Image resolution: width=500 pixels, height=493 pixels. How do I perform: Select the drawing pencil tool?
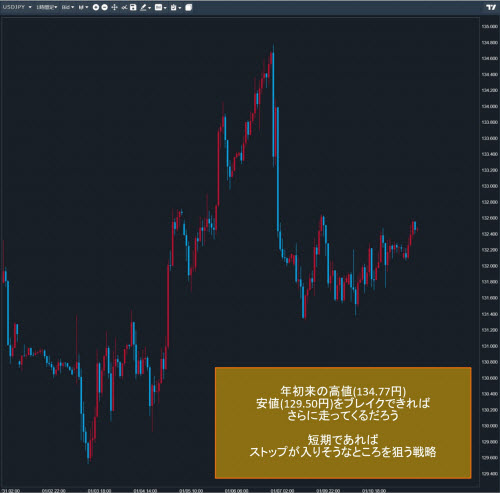coord(143,7)
